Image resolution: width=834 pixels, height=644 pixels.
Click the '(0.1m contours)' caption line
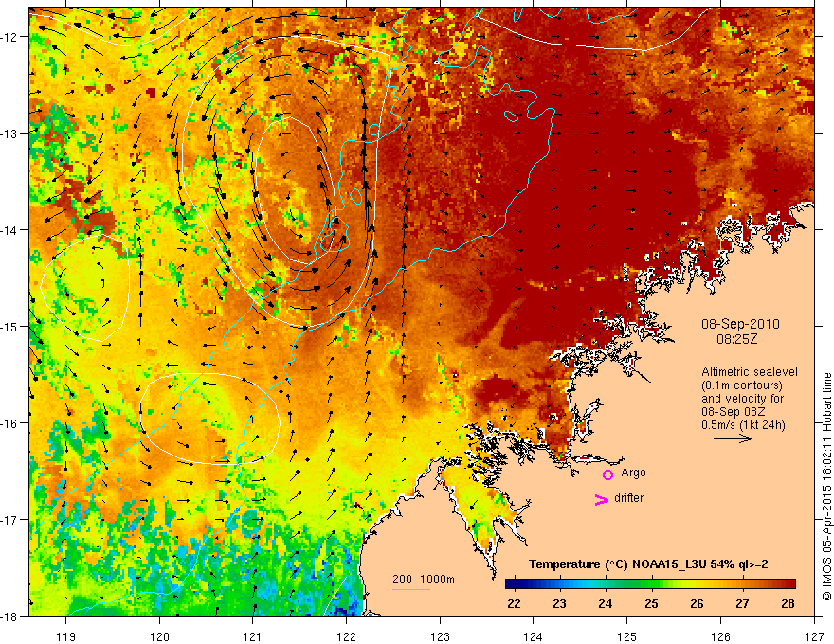pyautogui.click(x=742, y=385)
